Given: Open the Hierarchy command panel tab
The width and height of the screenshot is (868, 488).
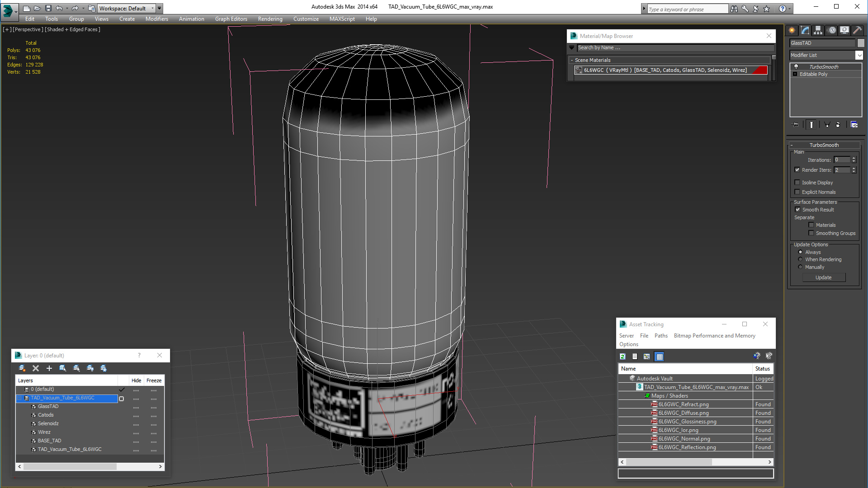Looking at the screenshot, I should coord(818,30).
